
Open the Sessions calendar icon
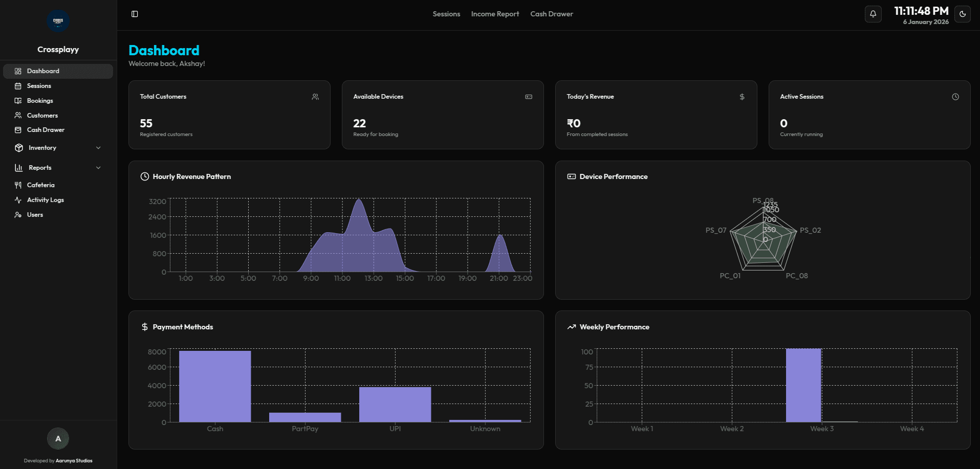tap(18, 85)
